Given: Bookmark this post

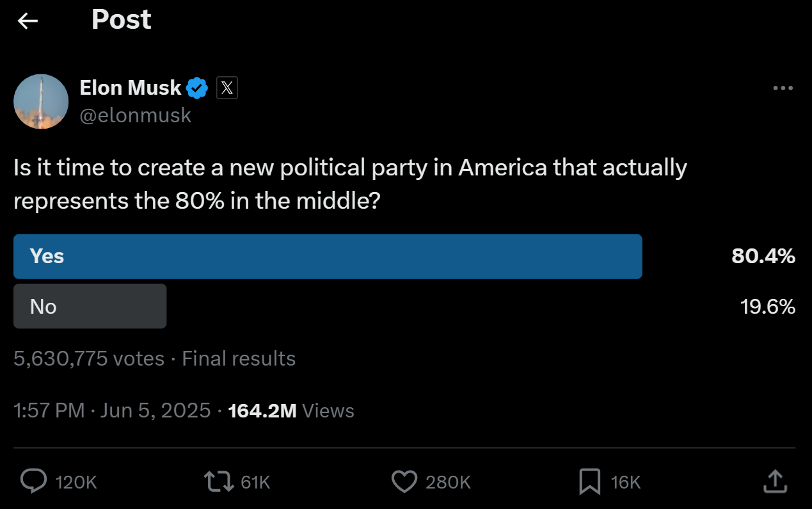Looking at the screenshot, I should click(x=589, y=481).
